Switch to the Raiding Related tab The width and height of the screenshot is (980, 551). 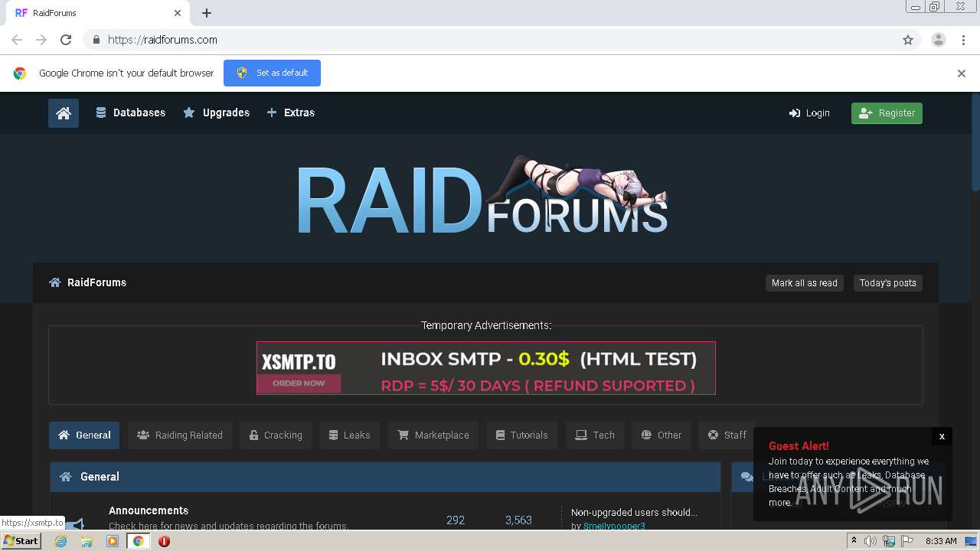[x=180, y=435]
